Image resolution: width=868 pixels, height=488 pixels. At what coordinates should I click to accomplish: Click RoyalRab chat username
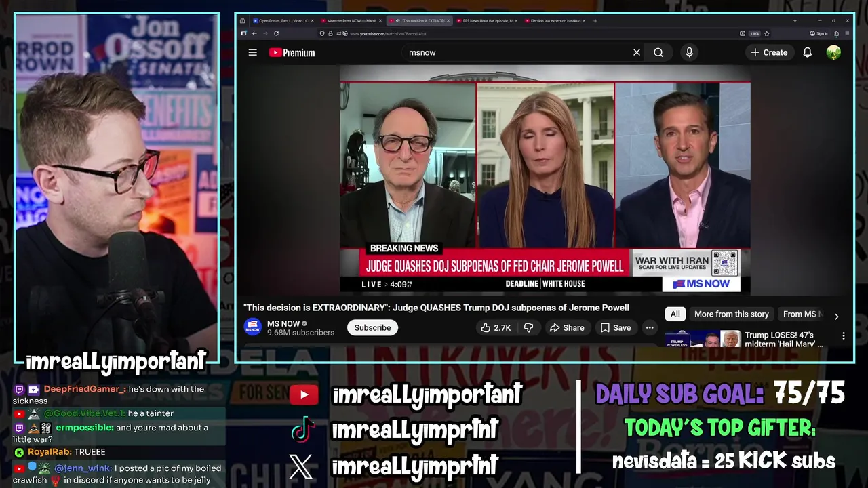(49, 451)
